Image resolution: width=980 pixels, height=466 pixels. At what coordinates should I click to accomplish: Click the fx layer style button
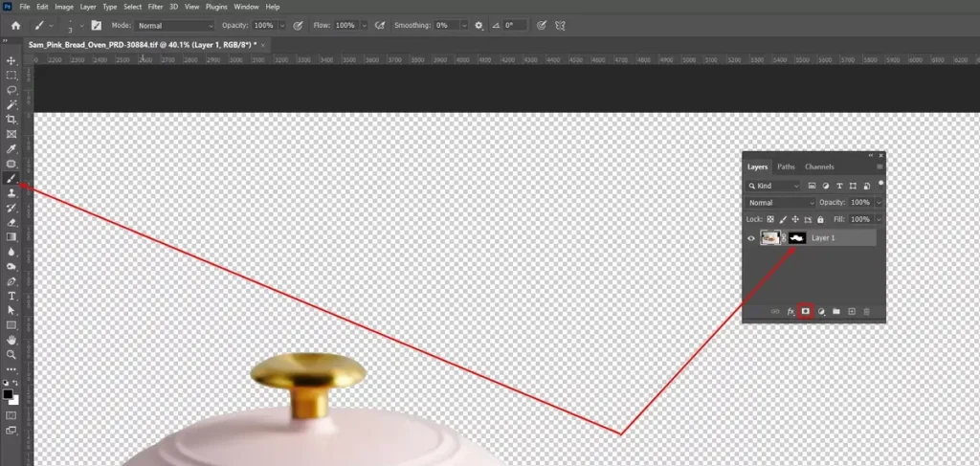tap(791, 311)
